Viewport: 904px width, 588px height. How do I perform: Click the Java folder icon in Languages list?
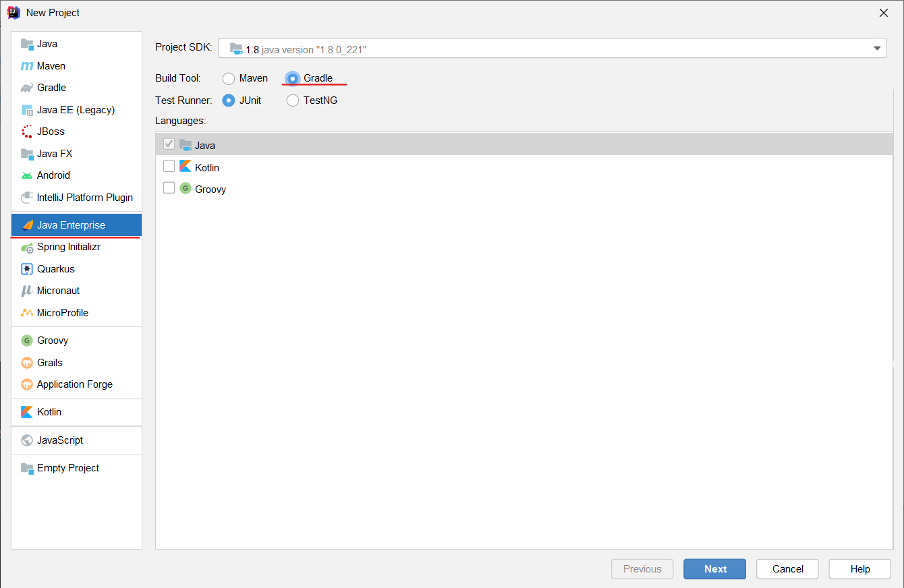(x=186, y=144)
